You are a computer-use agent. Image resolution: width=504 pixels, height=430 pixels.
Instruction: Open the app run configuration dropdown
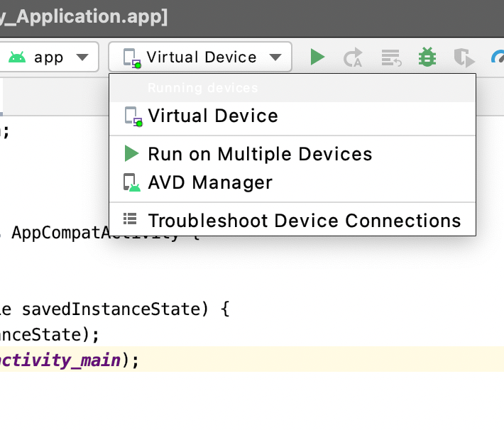click(x=48, y=57)
